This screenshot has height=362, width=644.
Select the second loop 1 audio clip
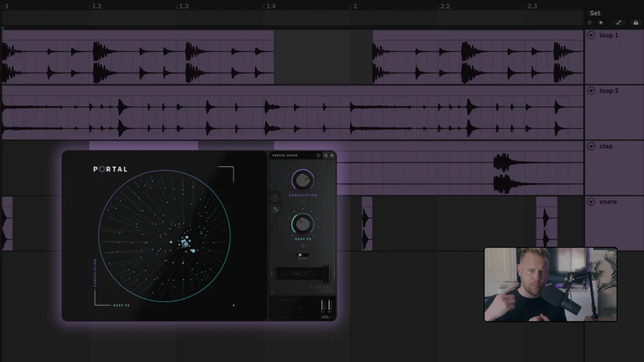[x=478, y=57]
